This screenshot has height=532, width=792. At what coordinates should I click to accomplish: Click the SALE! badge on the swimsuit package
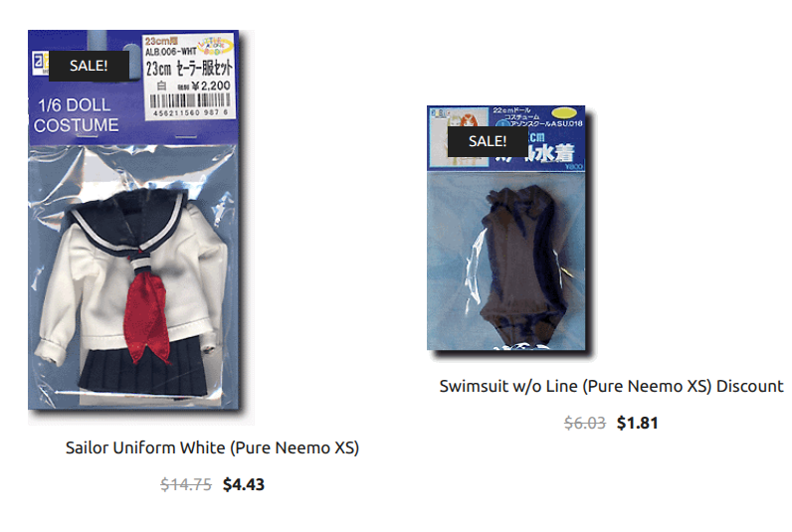[x=488, y=141]
